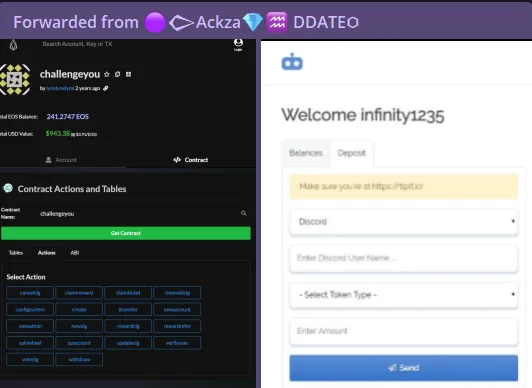Focus the Search Account, Key or TX field
The height and width of the screenshot is (388, 532).
77,44
